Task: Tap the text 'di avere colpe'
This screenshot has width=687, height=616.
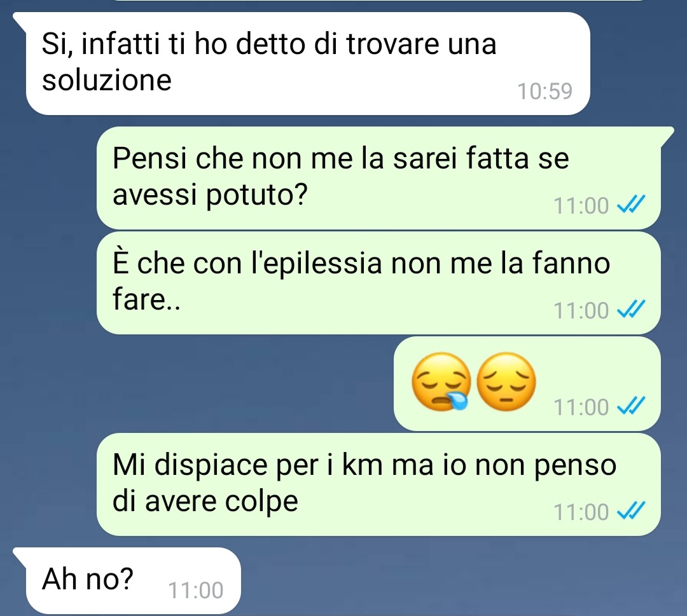Action: (x=205, y=502)
